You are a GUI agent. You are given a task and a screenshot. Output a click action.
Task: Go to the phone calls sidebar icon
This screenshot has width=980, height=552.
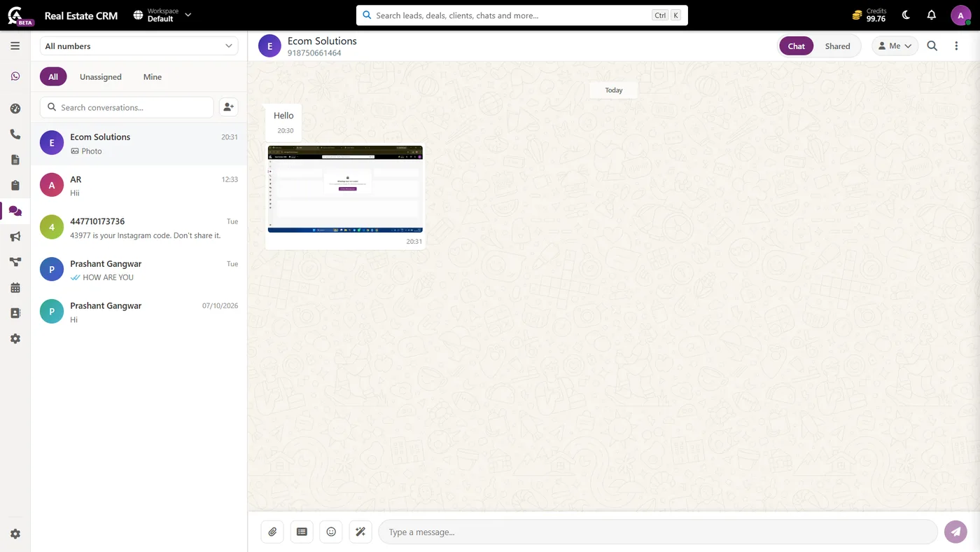point(15,134)
